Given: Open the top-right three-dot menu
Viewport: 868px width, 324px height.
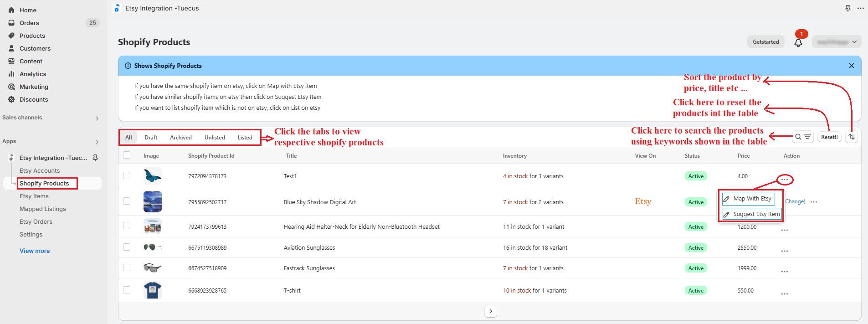Looking at the screenshot, I should (x=860, y=8).
